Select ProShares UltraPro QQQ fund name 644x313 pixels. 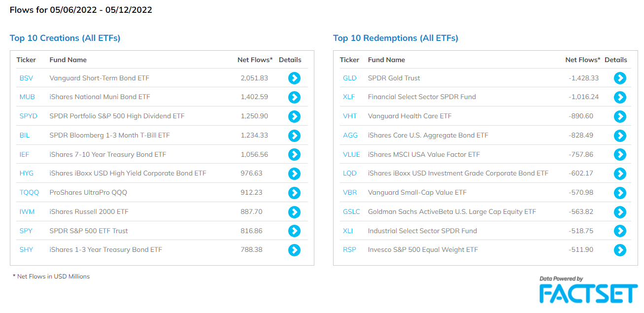coord(88,193)
